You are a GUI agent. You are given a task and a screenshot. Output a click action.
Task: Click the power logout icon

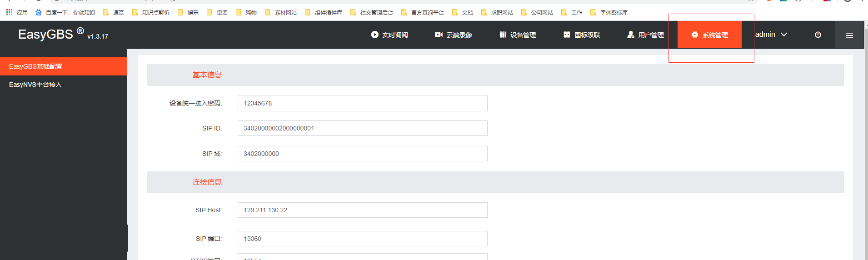pos(818,35)
